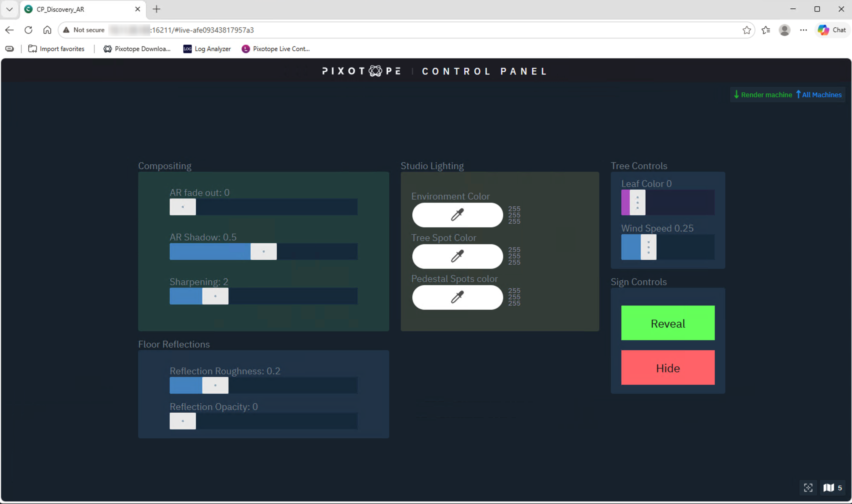Click the Sharpening slider handle

pyautogui.click(x=215, y=296)
